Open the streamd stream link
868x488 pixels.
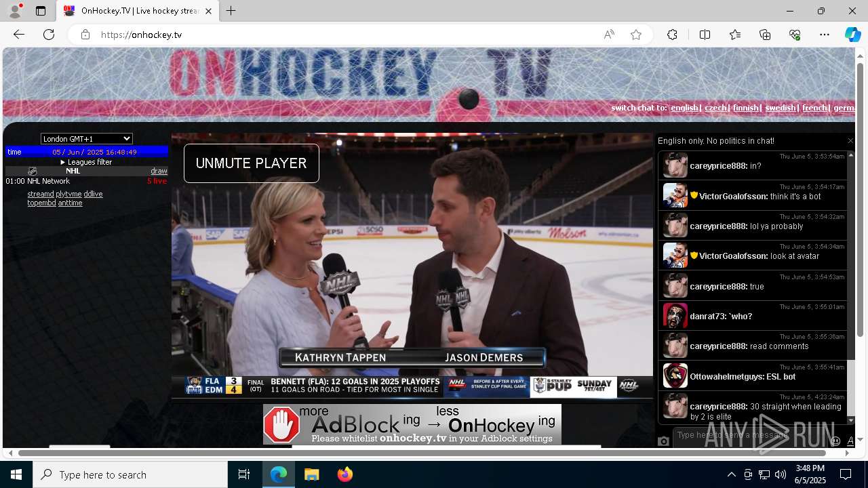coord(41,194)
